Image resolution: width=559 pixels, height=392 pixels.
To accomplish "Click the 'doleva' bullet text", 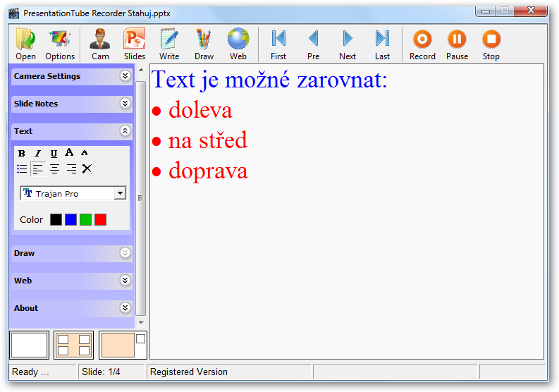I will [200, 110].
